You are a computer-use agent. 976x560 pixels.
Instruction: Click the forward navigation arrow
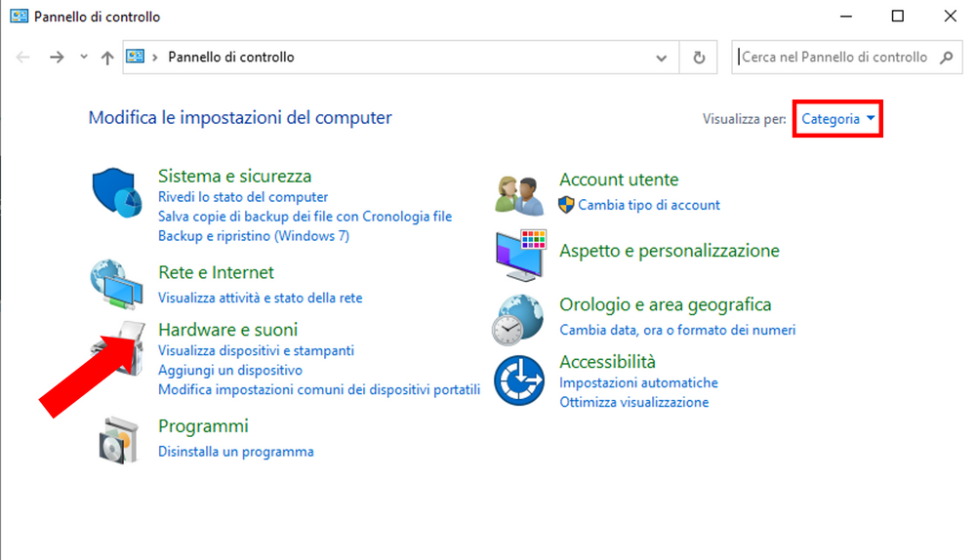pyautogui.click(x=57, y=58)
